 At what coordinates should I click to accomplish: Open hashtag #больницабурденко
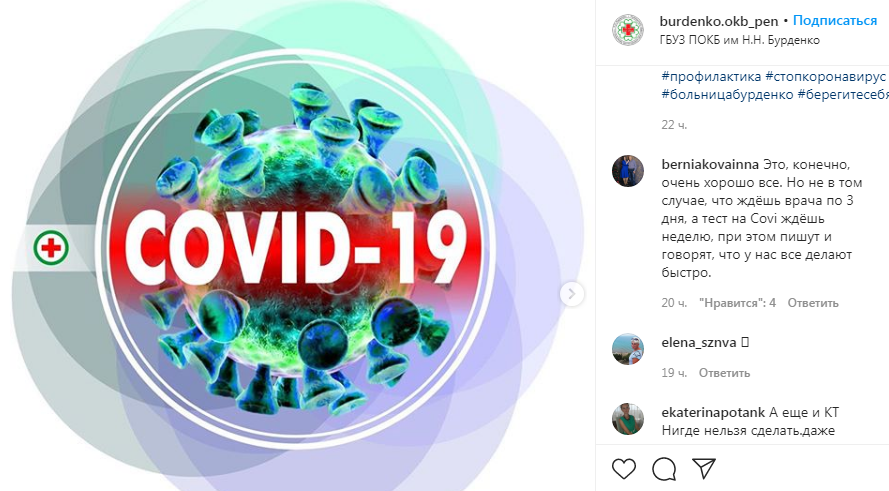click(x=727, y=95)
